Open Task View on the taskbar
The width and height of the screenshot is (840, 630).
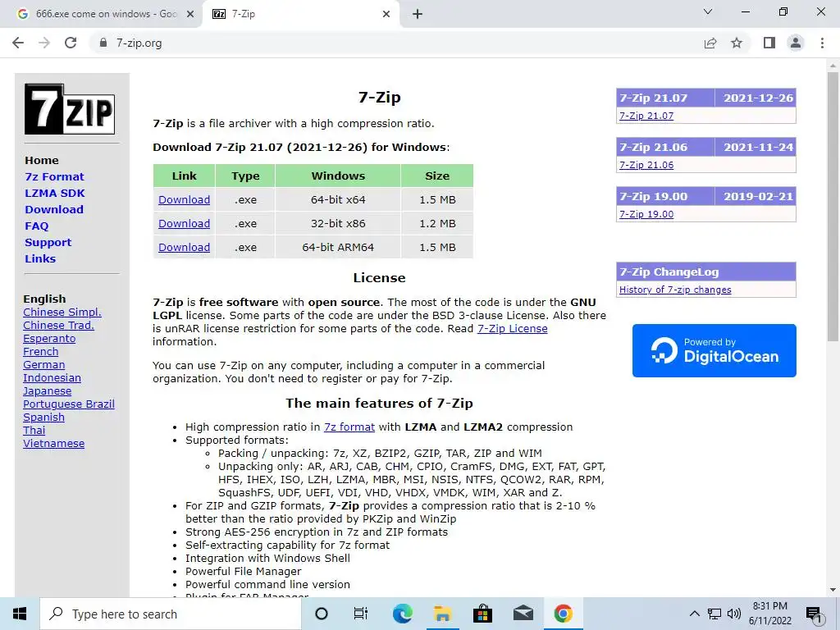coord(361,614)
